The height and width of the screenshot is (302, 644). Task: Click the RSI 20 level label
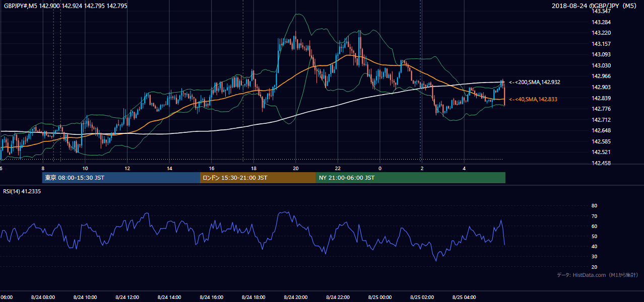click(594, 267)
